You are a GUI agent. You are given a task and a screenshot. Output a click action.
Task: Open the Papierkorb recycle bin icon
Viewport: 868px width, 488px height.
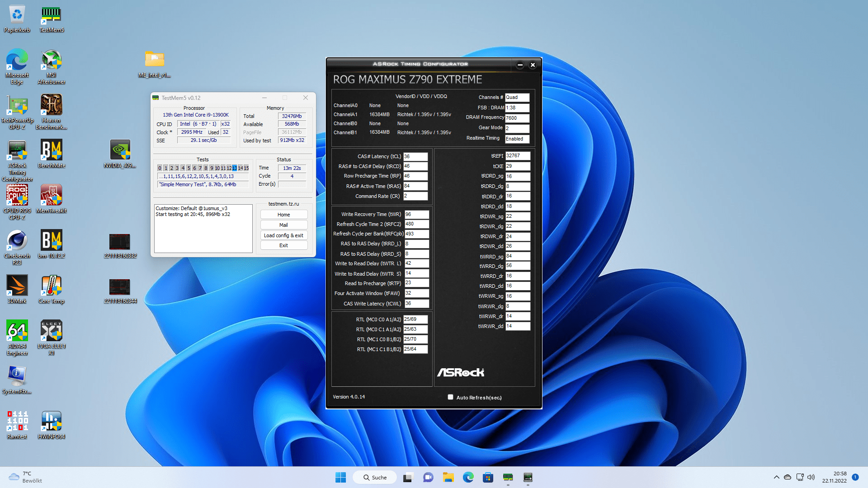17,19
